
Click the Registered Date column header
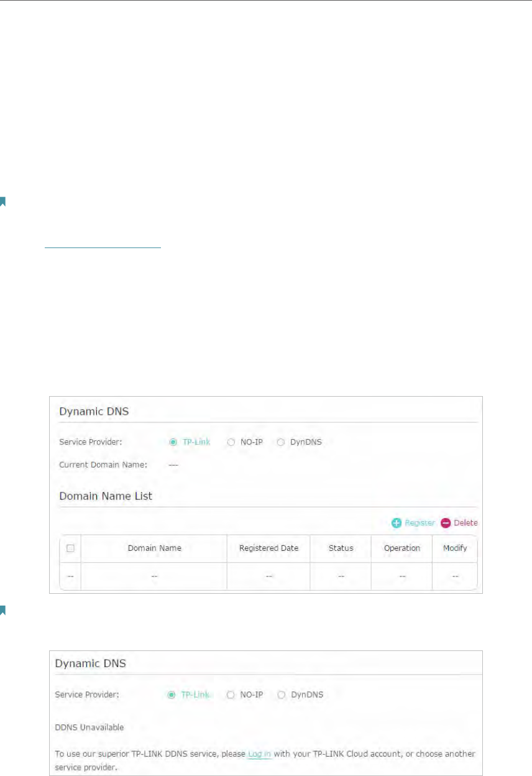pyautogui.click(x=268, y=548)
